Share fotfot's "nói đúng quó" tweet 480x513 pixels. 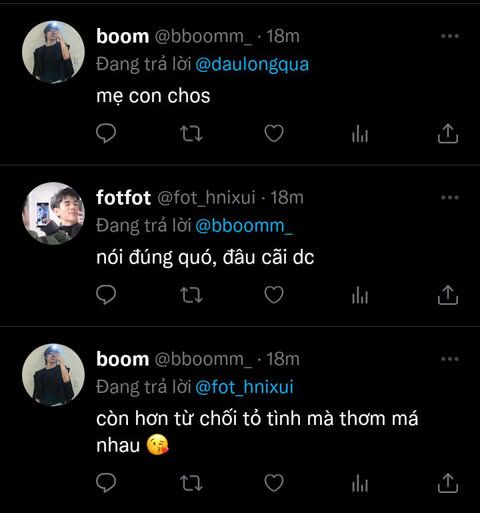click(448, 295)
